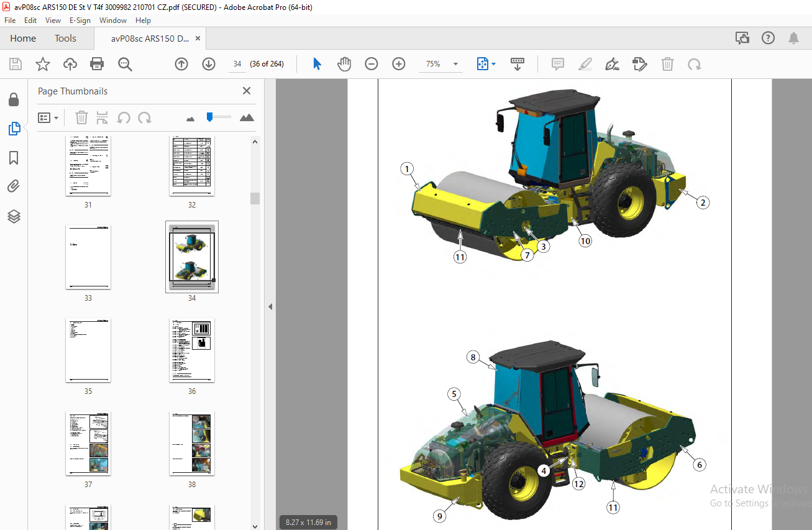
Task: Rotate thumbnails counterclockwise
Action: pos(124,117)
